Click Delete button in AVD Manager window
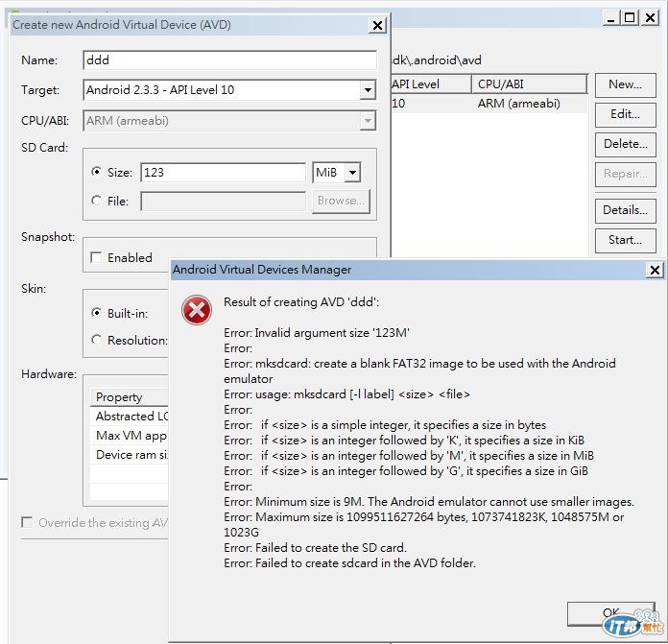 coord(625,144)
